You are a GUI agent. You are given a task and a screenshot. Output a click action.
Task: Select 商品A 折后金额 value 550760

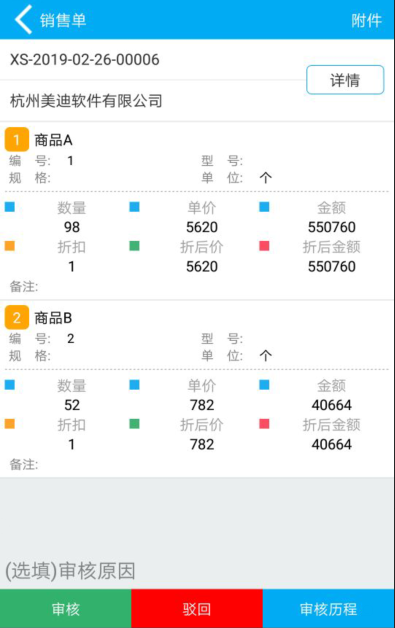click(332, 266)
